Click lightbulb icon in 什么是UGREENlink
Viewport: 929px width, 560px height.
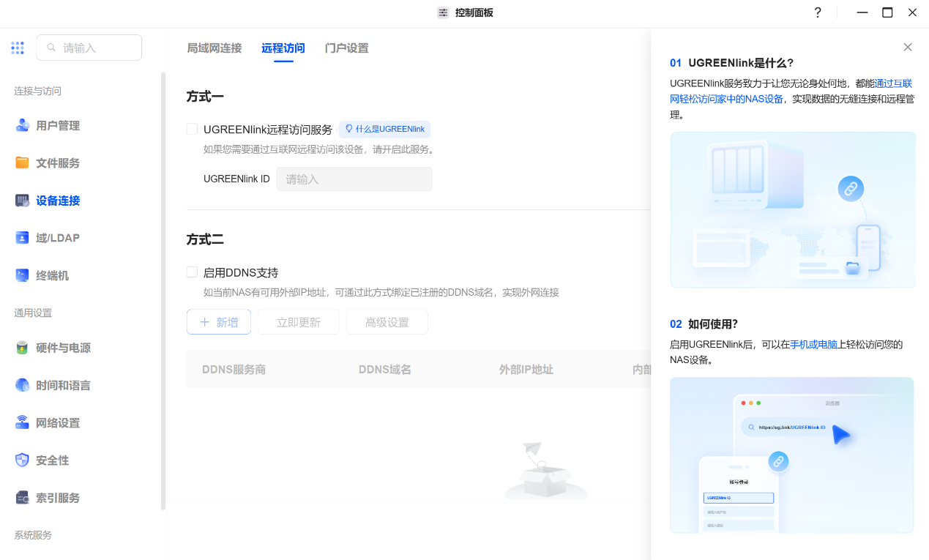coord(349,129)
